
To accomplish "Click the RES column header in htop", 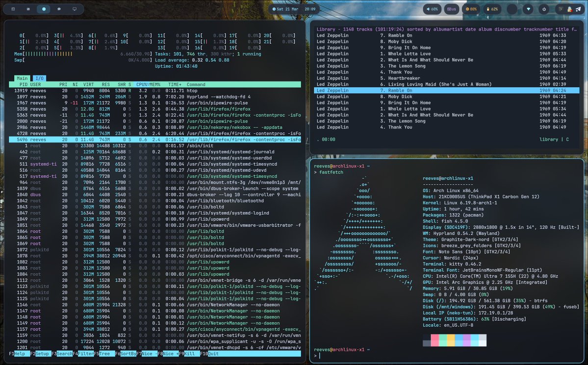I will coord(105,85).
